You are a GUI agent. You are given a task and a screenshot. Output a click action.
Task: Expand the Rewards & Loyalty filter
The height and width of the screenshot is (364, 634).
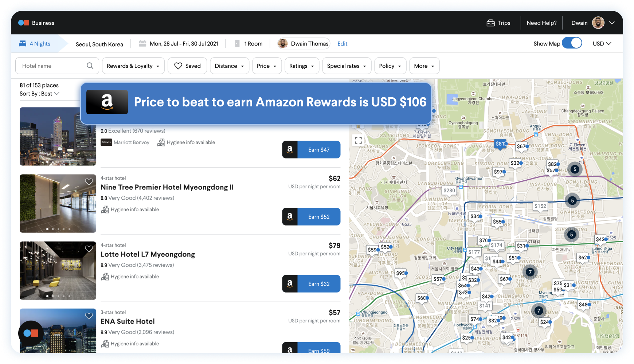[x=133, y=66]
